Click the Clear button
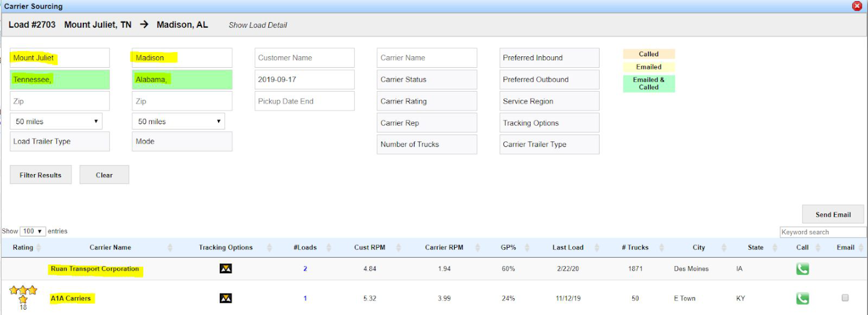Image resolution: width=868 pixels, height=315 pixels. pos(104,175)
